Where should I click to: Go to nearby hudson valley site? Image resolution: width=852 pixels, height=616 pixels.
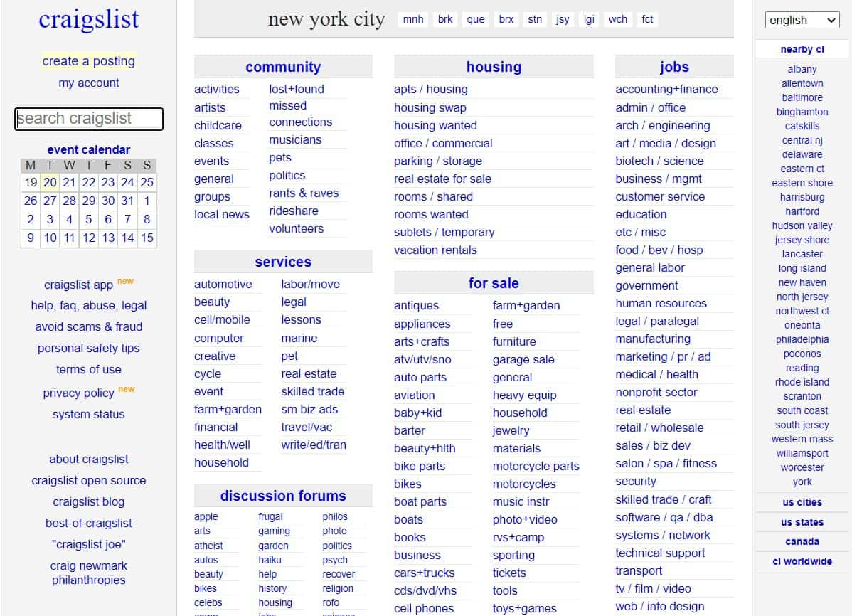click(802, 225)
